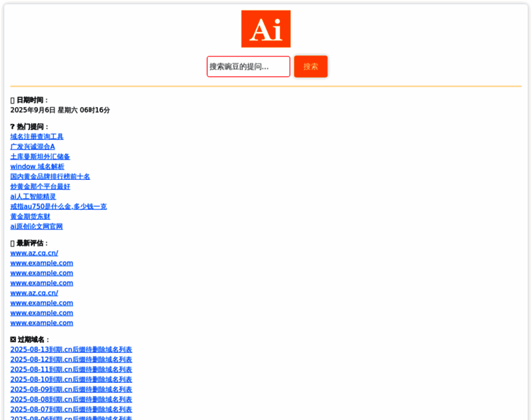Open the ai原创论文网官网 link

point(36,226)
